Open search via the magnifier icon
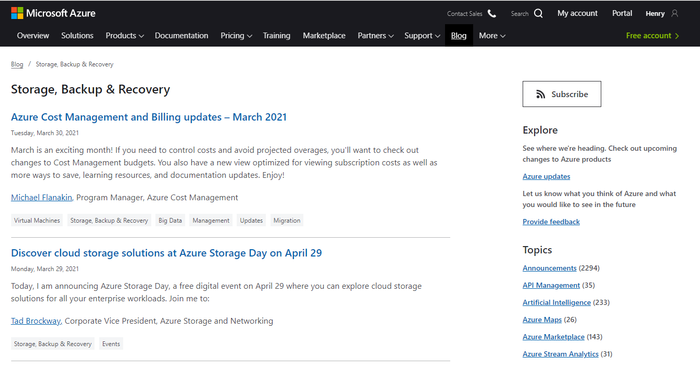This screenshot has width=700, height=367. tap(538, 14)
